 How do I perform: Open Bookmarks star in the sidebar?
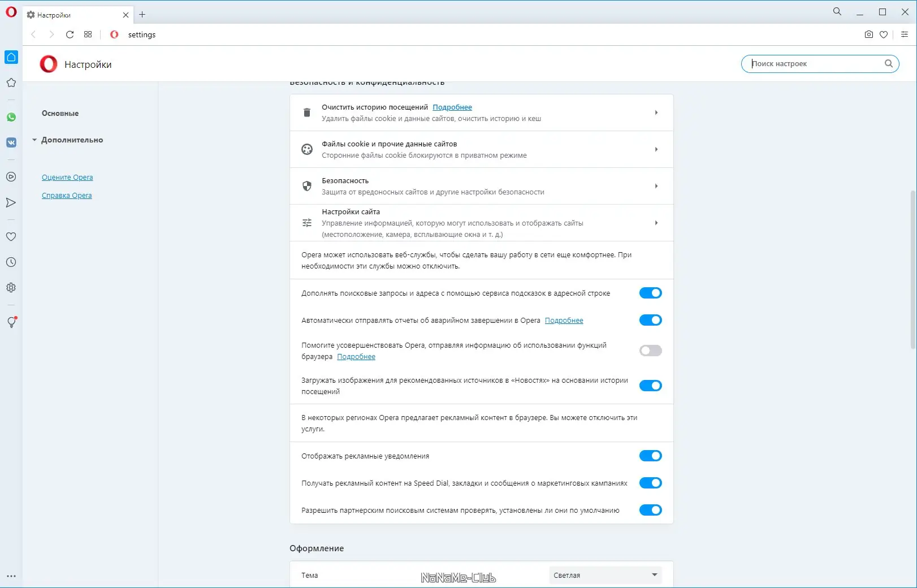[11, 83]
